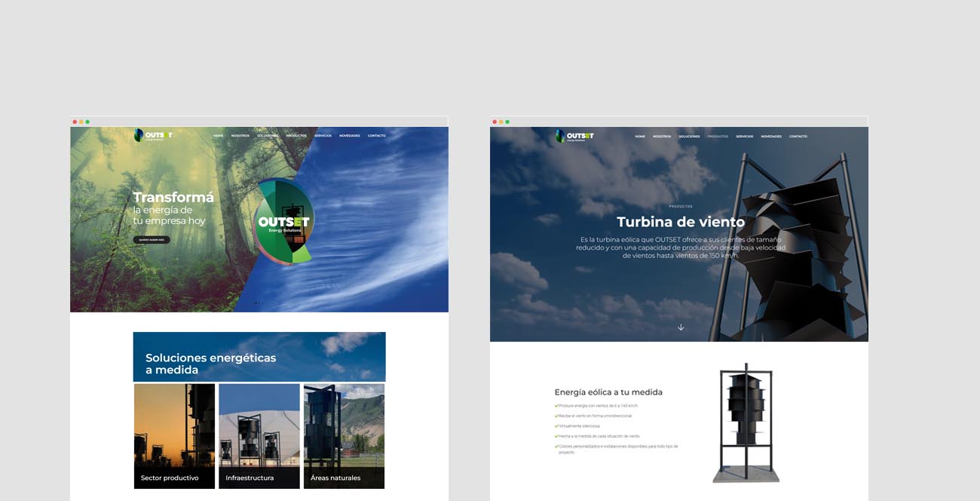Click the yellow dot on the homepage window
Viewport: 980px width, 501px height.
tap(81, 121)
